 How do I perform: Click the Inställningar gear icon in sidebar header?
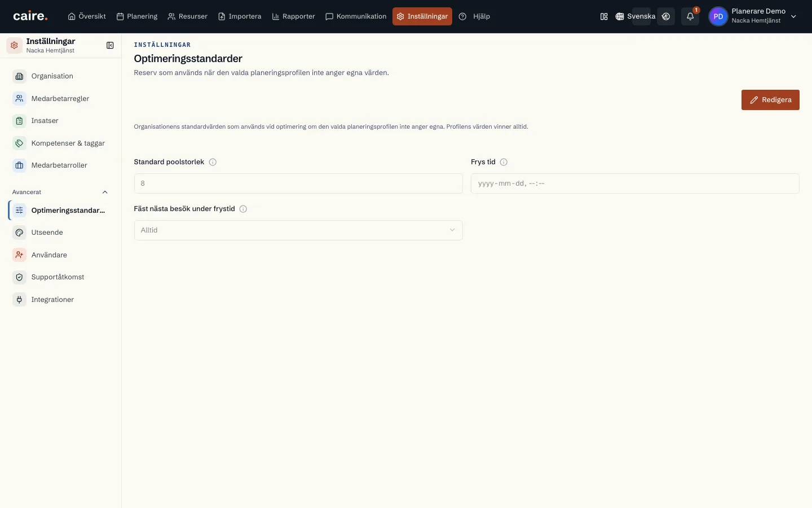click(15, 45)
